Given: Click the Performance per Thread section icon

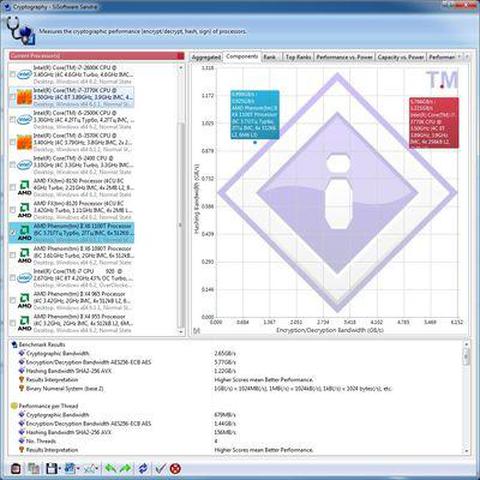Looking at the screenshot, I should [14, 406].
